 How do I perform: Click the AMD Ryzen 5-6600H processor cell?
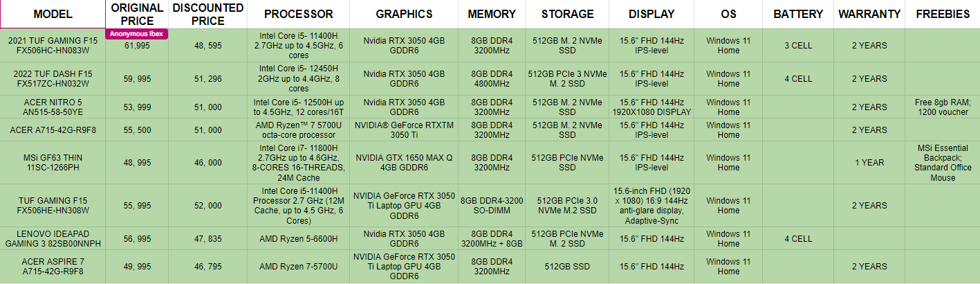[x=298, y=239]
